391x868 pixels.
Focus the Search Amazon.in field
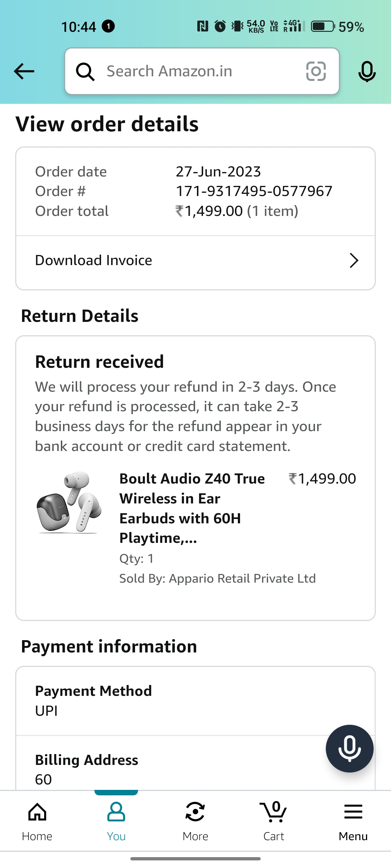tap(195, 71)
